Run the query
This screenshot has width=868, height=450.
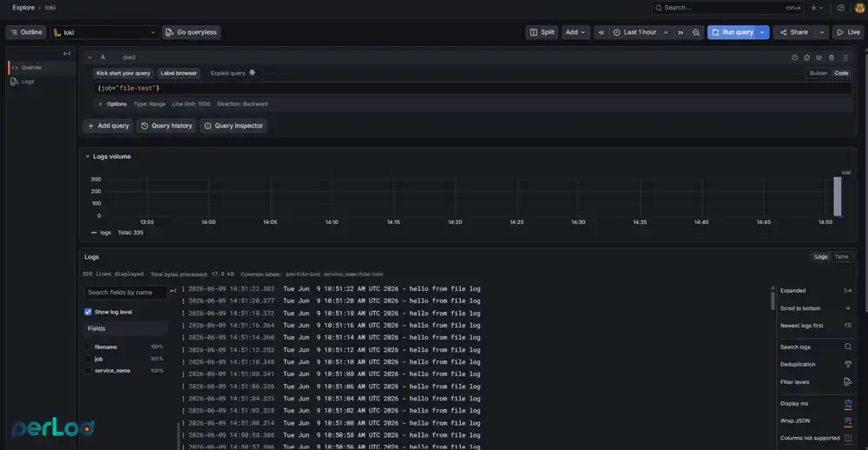(x=732, y=32)
